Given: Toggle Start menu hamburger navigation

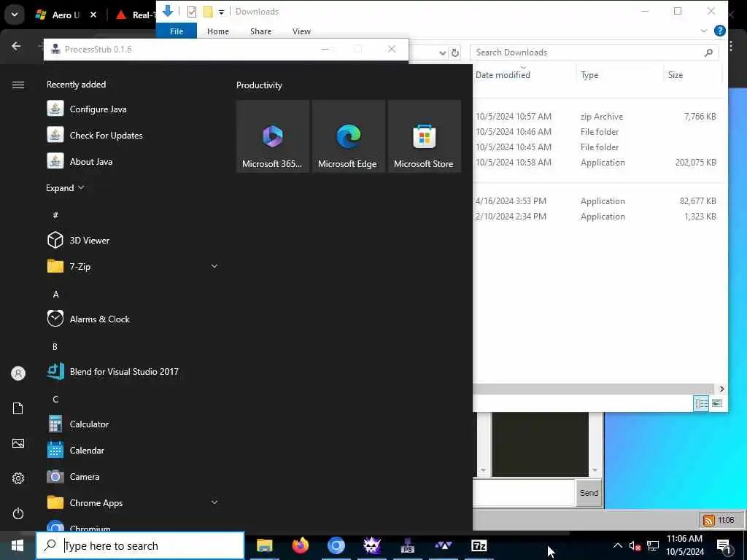Looking at the screenshot, I should 18,85.
